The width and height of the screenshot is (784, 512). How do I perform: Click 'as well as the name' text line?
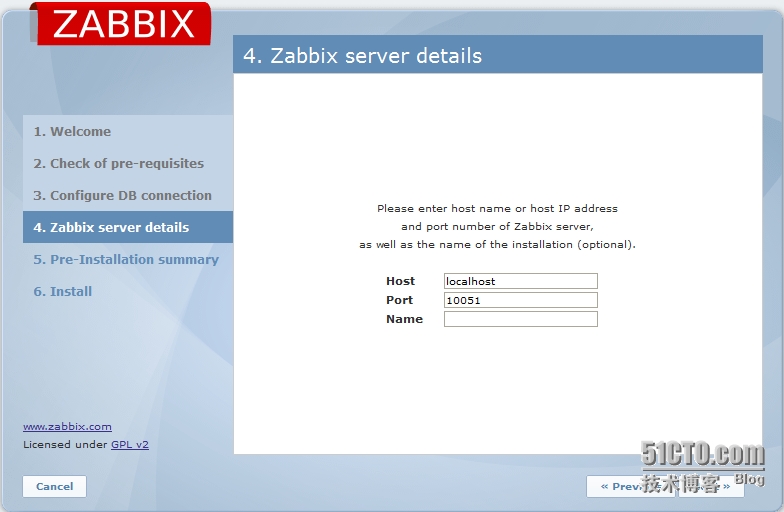tap(498, 244)
